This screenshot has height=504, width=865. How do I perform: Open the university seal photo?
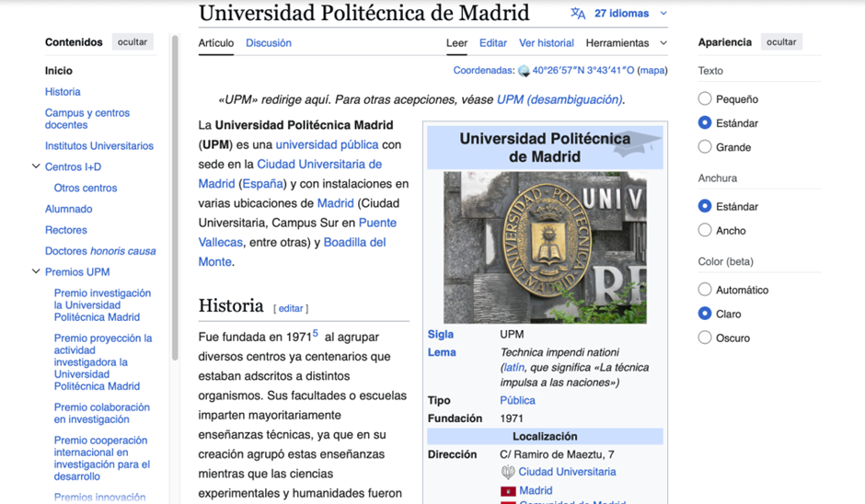click(x=545, y=247)
